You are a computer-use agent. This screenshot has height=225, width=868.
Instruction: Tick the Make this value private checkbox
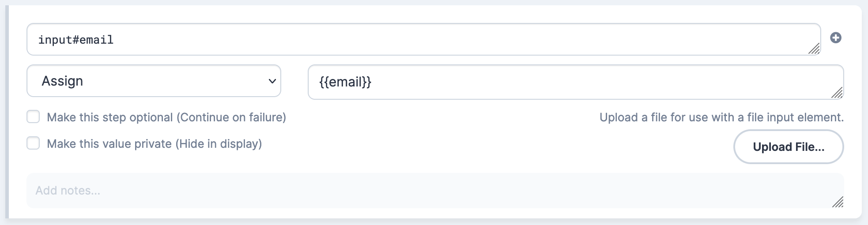coord(33,143)
